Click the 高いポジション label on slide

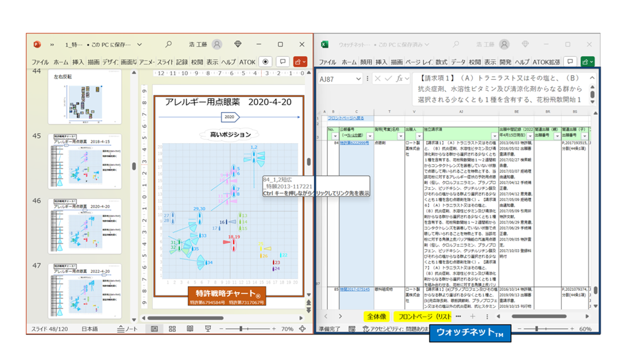[x=230, y=135]
